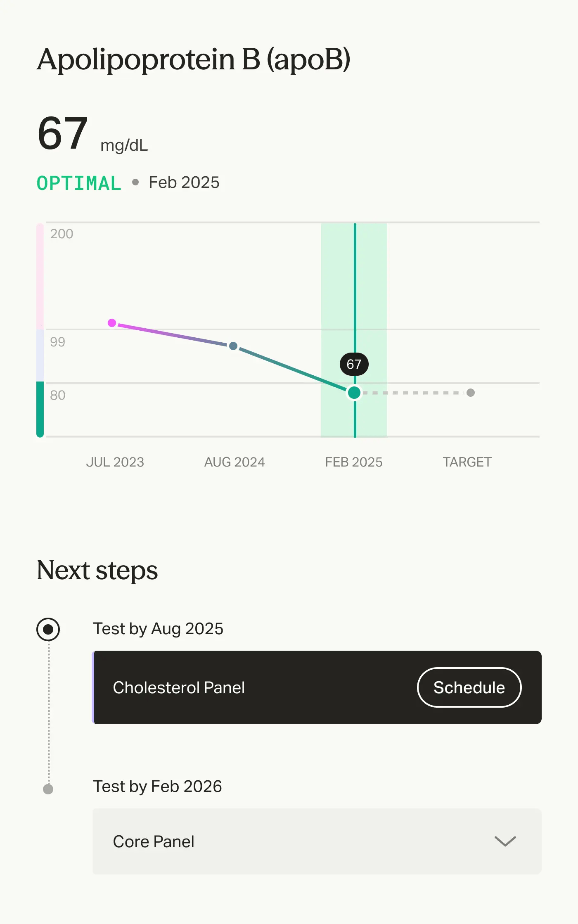Click the green dot beside Feb 2025 date
578x924 pixels.
(136, 182)
